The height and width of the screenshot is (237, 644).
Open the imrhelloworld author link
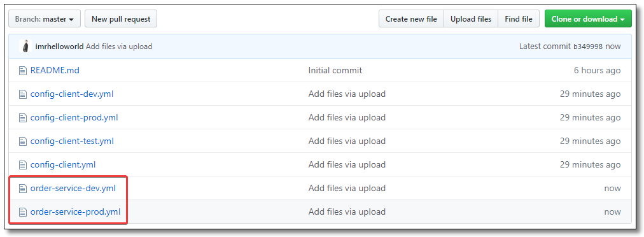point(60,47)
